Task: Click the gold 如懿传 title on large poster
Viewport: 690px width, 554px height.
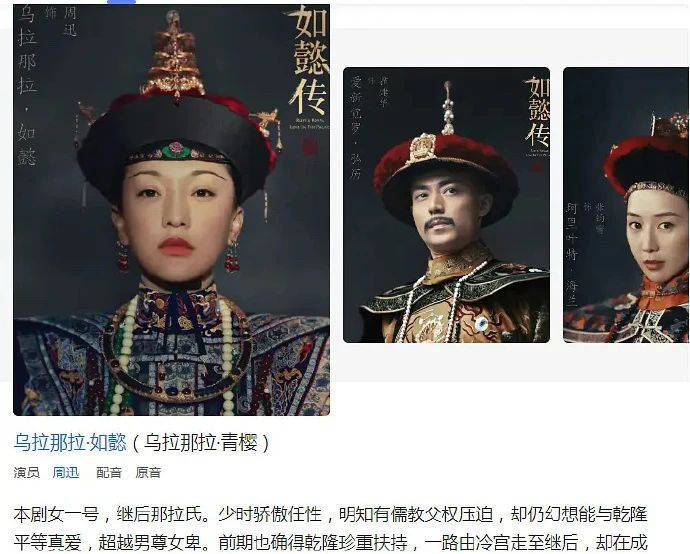Action: (x=308, y=61)
